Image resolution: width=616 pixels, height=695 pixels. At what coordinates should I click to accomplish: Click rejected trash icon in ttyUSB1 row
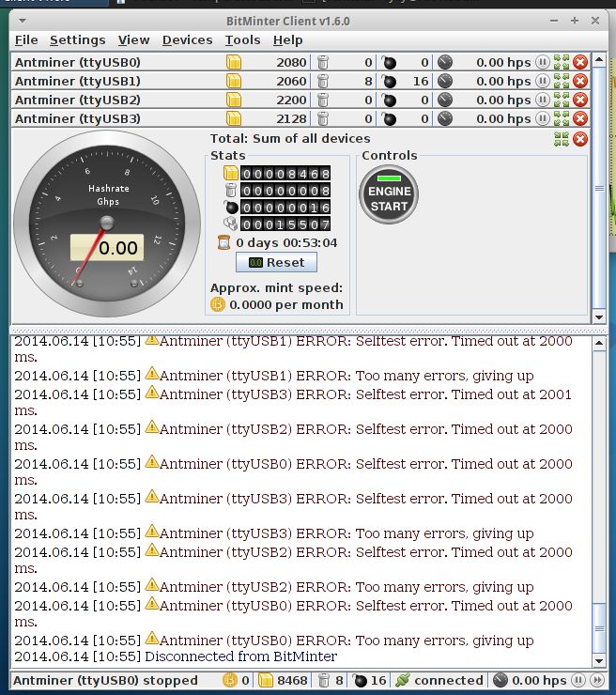point(323,81)
